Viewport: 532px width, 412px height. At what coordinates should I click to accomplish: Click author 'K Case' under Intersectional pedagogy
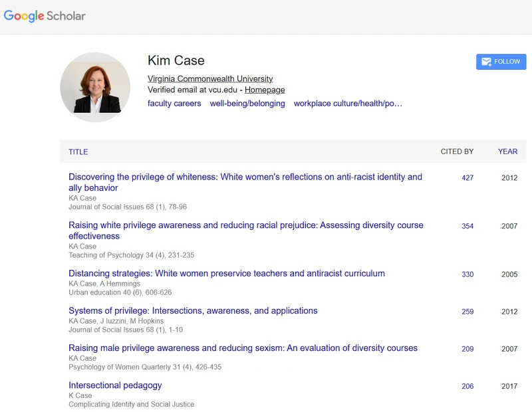click(x=80, y=395)
